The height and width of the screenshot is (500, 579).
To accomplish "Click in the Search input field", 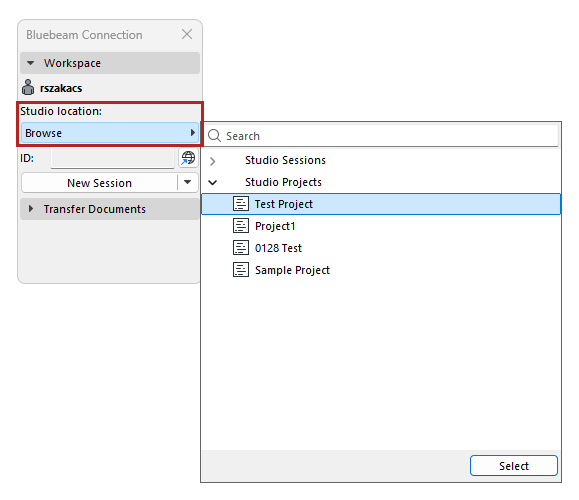I will coord(381,136).
